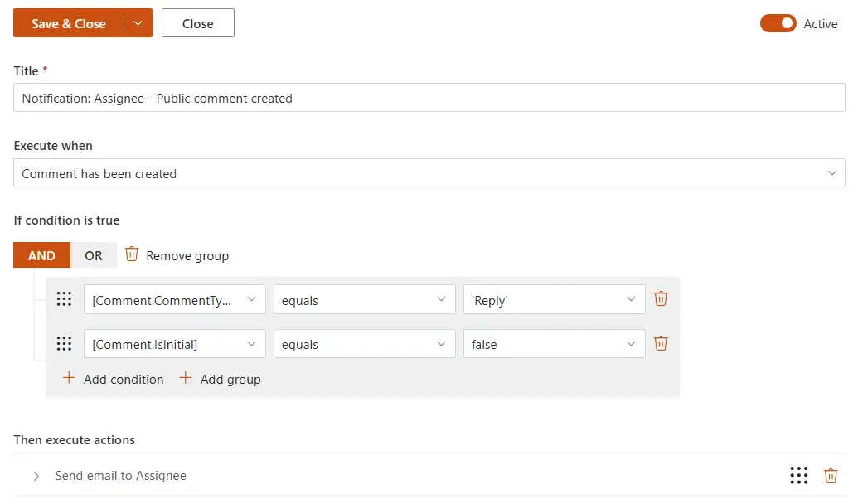The width and height of the screenshot is (858, 504).
Task: Open the [Comment.CommentTy... field dropdown
Action: pyautogui.click(x=175, y=299)
